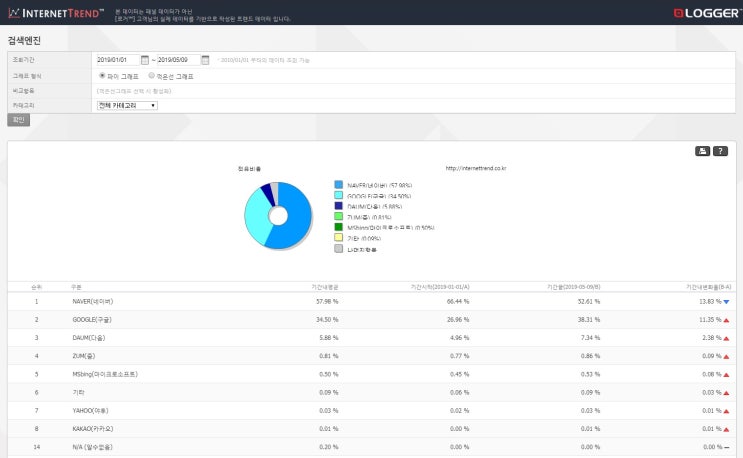Click the end date input field
The image size is (743, 458).
tap(178, 60)
